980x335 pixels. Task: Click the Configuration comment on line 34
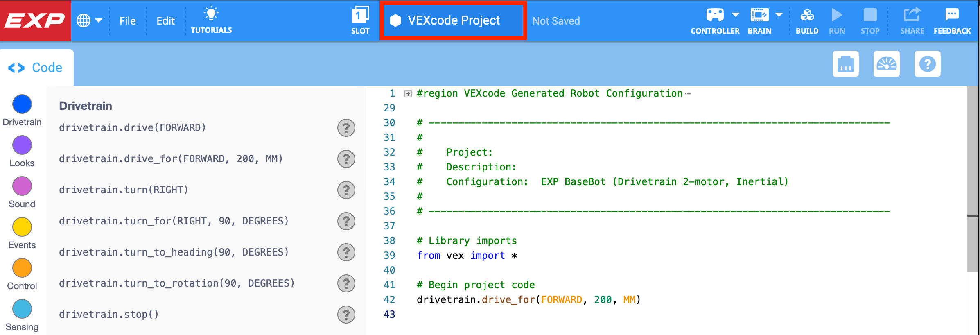point(603,182)
